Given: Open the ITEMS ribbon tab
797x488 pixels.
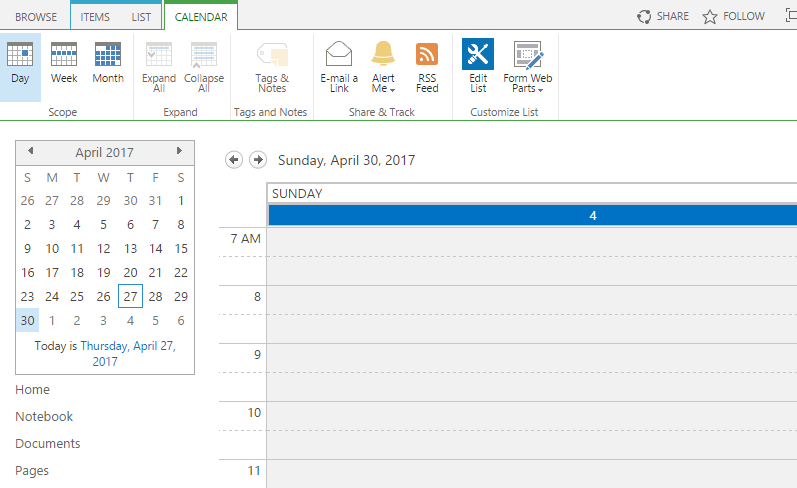Looking at the screenshot, I should click(x=95, y=17).
